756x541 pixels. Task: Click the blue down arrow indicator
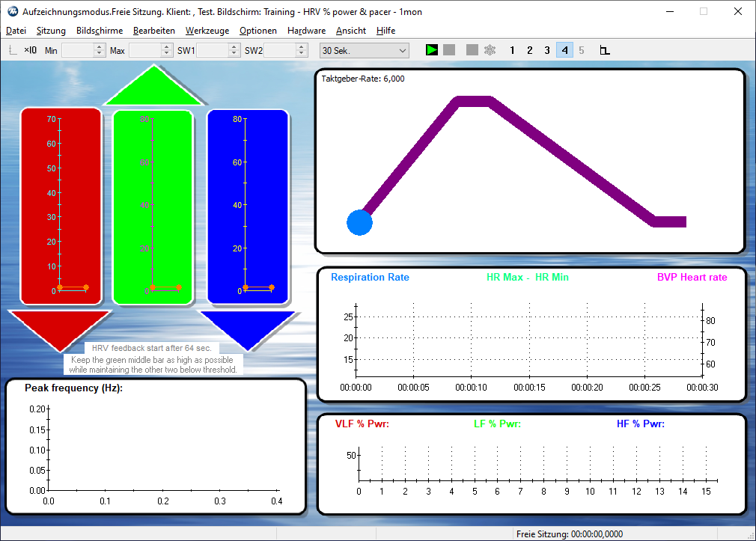tap(247, 328)
